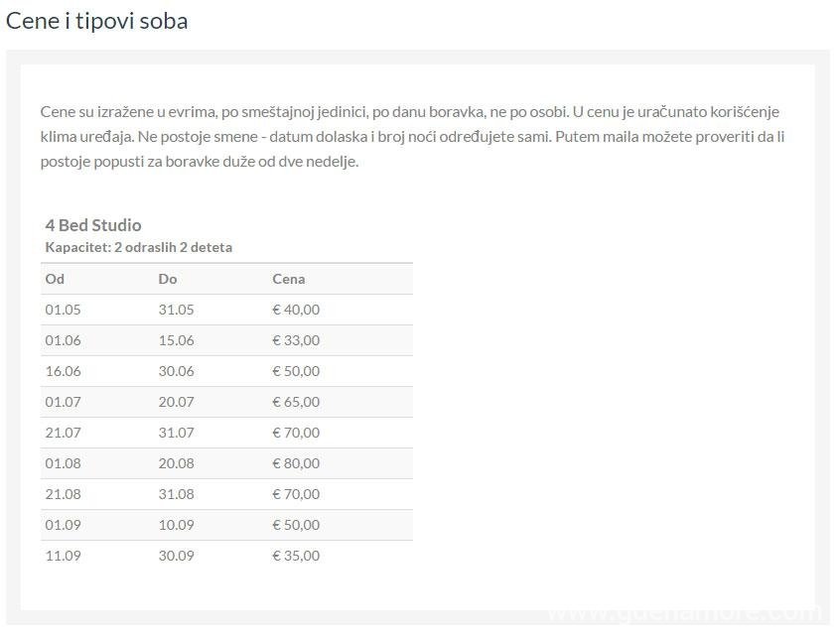This screenshot has height=635, width=840.
Task: Select the 16.06 start date
Action: pos(64,371)
